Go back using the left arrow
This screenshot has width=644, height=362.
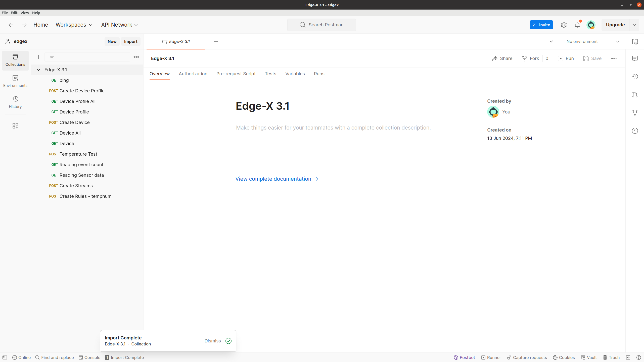point(11,25)
